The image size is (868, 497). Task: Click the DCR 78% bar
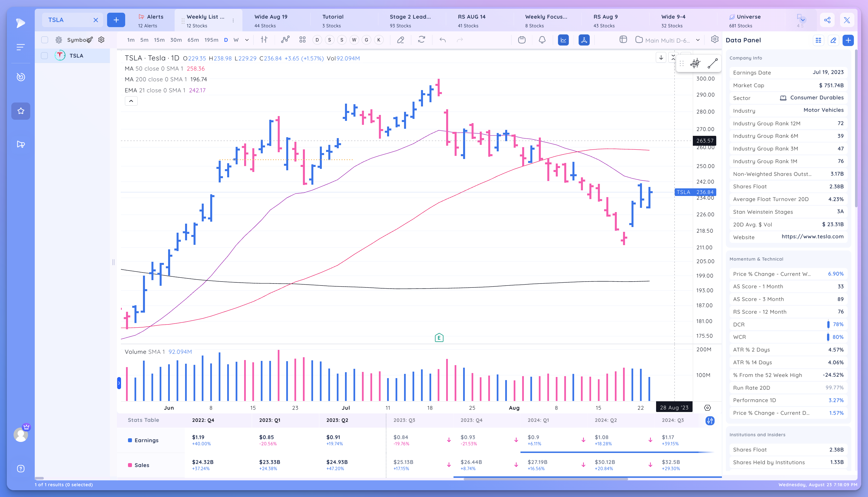click(x=828, y=324)
